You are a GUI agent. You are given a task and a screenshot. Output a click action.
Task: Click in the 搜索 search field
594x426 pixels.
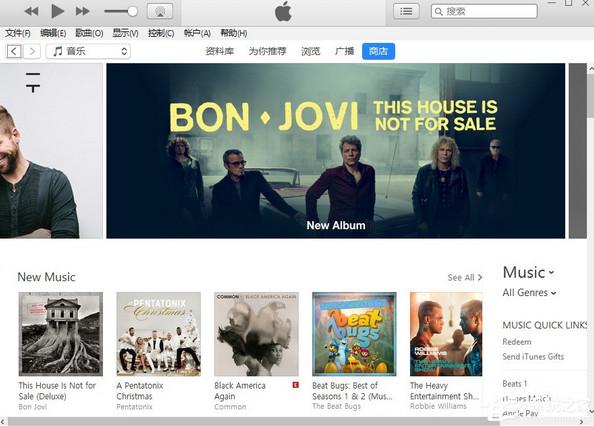pyautogui.click(x=484, y=11)
